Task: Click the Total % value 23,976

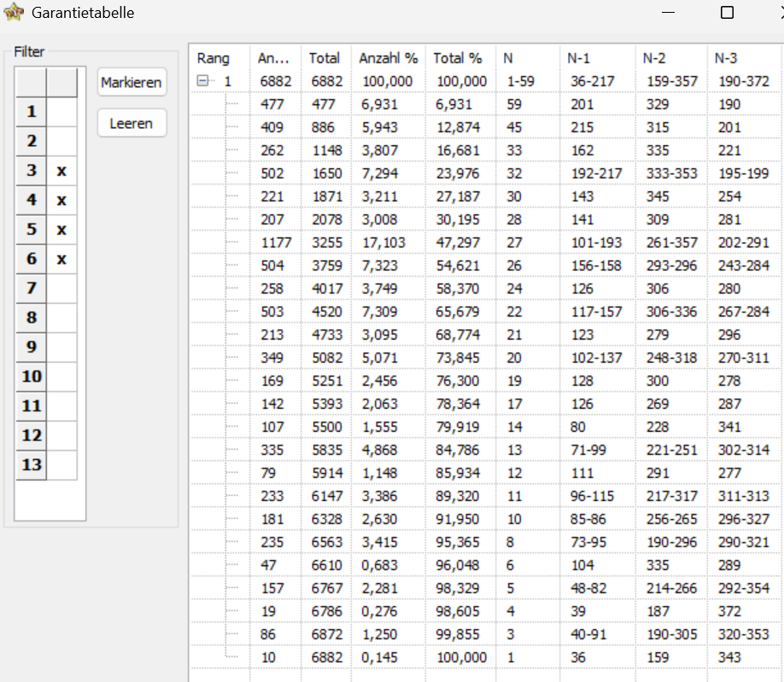Action: click(x=458, y=173)
